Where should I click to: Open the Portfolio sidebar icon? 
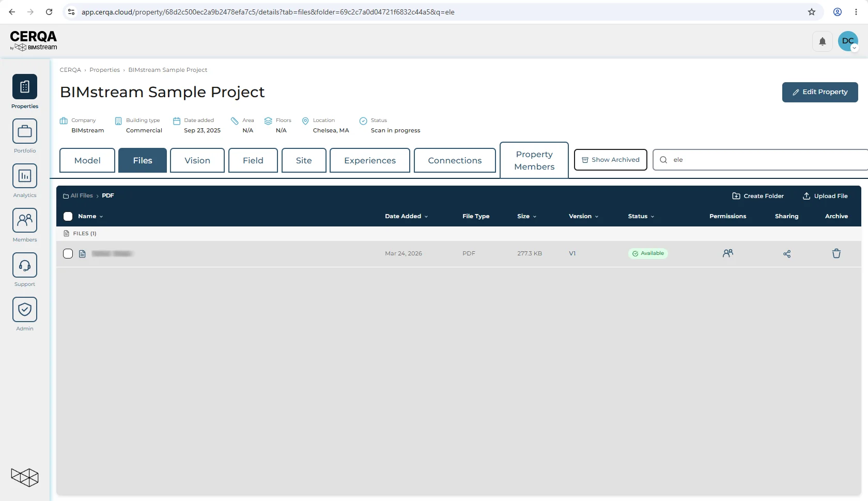[x=25, y=131]
